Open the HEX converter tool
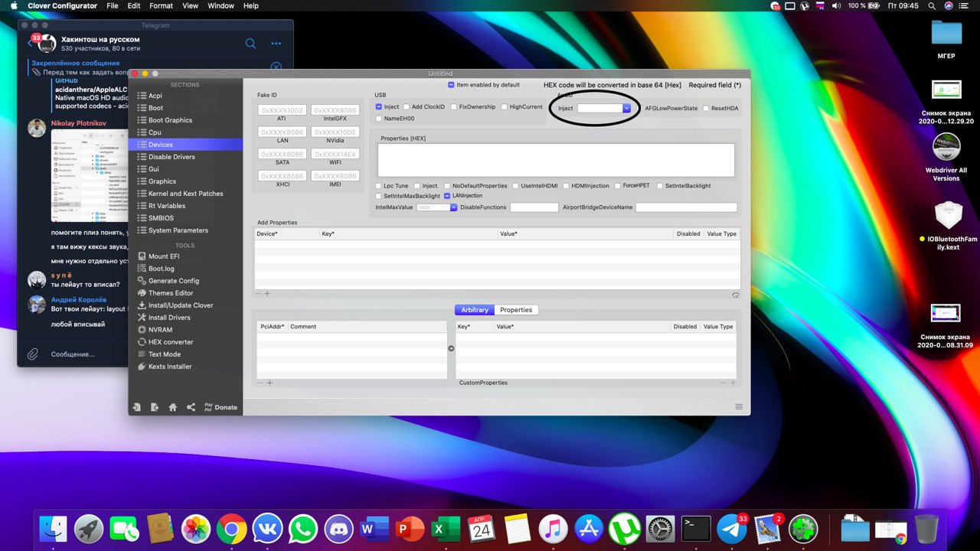The image size is (980, 551). (170, 342)
